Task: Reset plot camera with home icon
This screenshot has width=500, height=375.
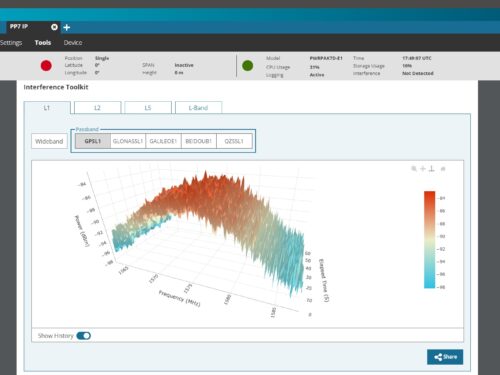Action: tap(443, 169)
